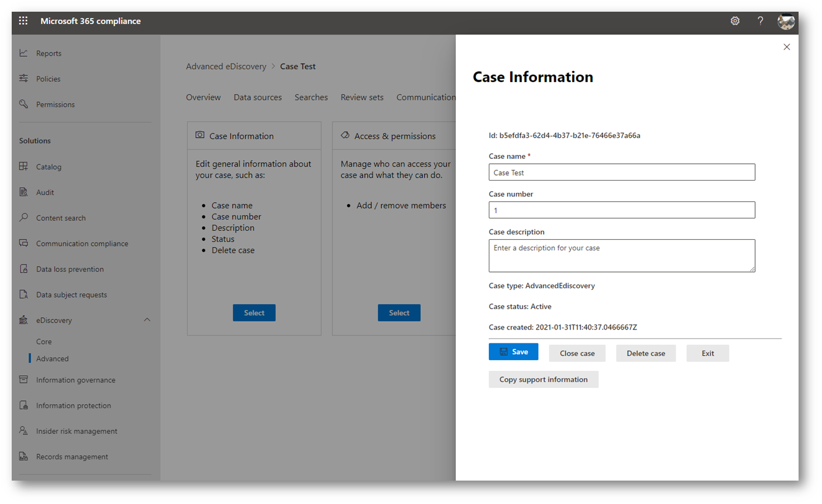This screenshot has height=504, width=822.
Task: Switch to the Data sources tab
Action: coord(258,97)
